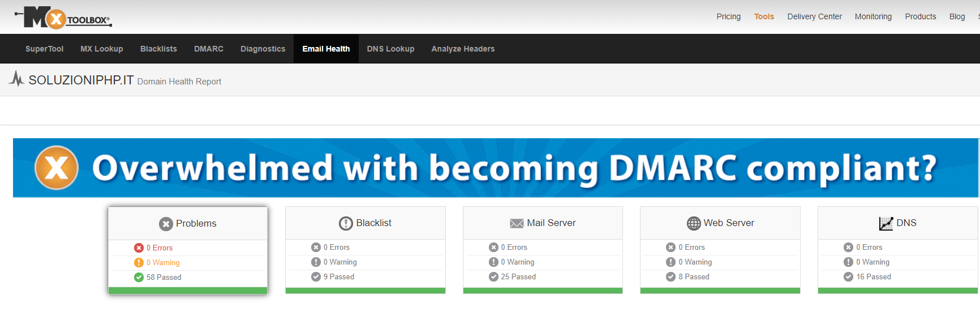The height and width of the screenshot is (315, 980).
Task: Click the Web Server globe icon
Action: coord(694,223)
